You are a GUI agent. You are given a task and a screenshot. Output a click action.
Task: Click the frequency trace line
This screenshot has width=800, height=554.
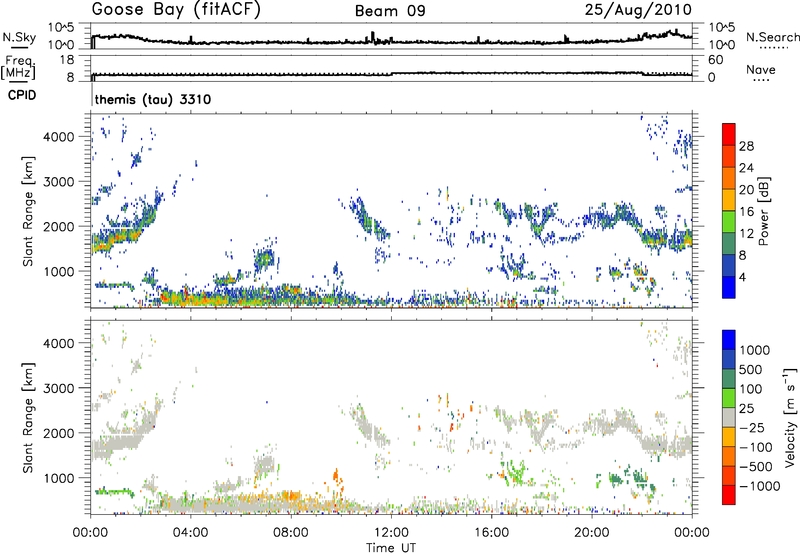(391, 74)
